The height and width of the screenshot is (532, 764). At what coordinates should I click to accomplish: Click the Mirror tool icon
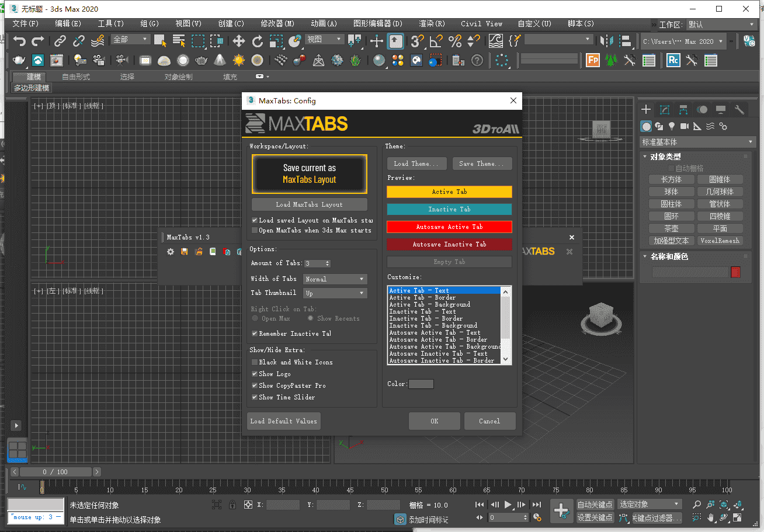[607, 41]
